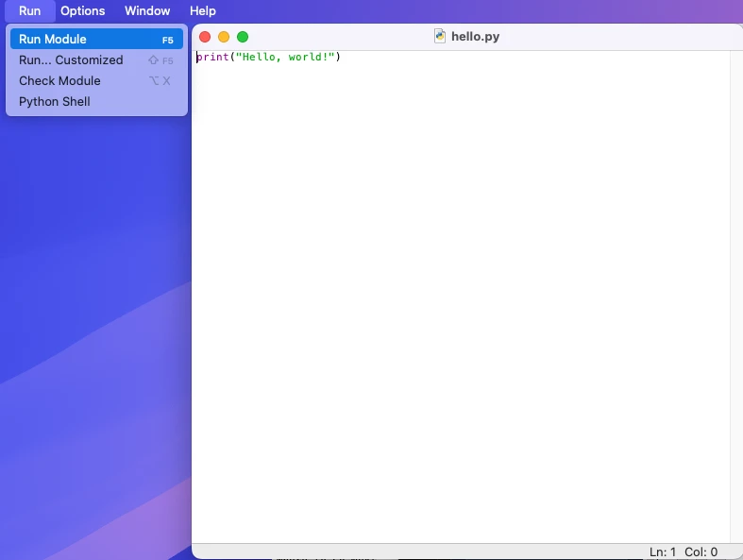Close the open Run menu in menu bar
743x560 pixels.
point(30,11)
